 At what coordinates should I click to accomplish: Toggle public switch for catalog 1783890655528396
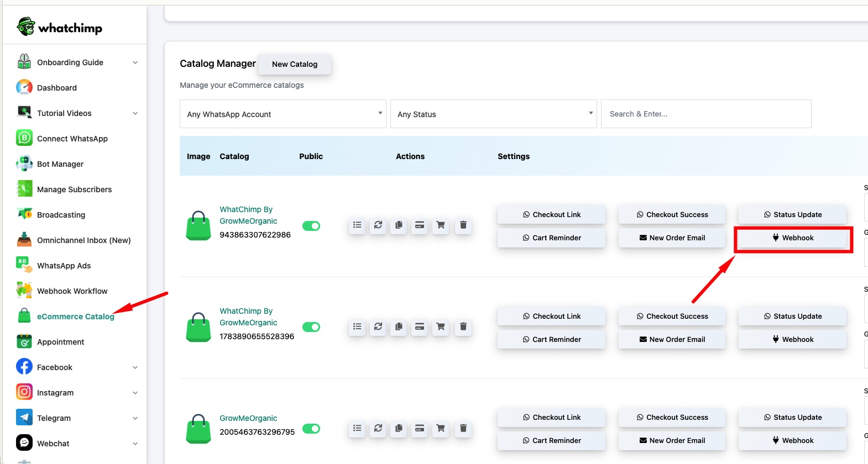[x=311, y=327]
